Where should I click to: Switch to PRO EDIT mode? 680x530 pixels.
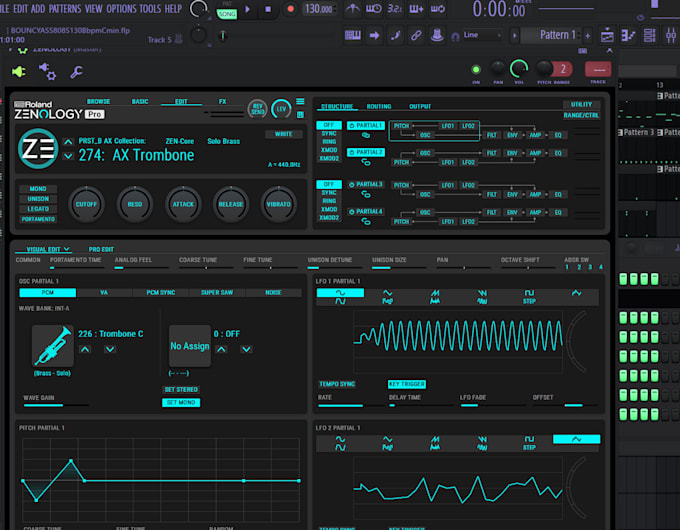101,249
